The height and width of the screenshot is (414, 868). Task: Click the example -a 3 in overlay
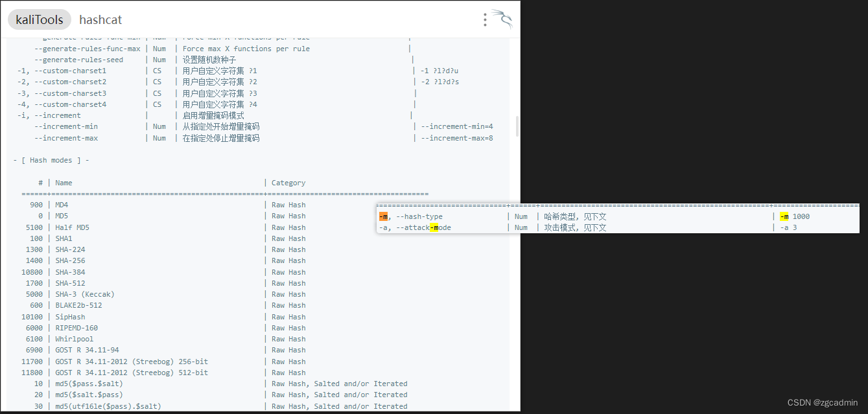click(x=788, y=227)
